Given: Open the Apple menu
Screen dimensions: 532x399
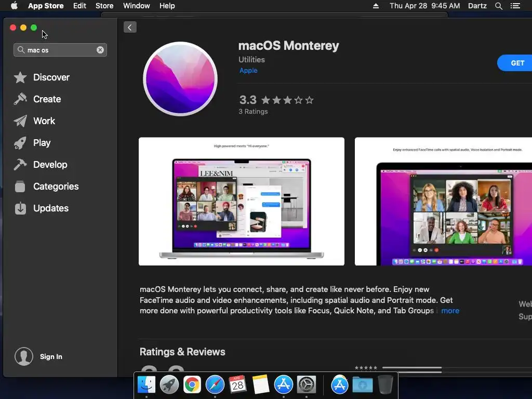Looking at the screenshot, I should click(x=14, y=6).
